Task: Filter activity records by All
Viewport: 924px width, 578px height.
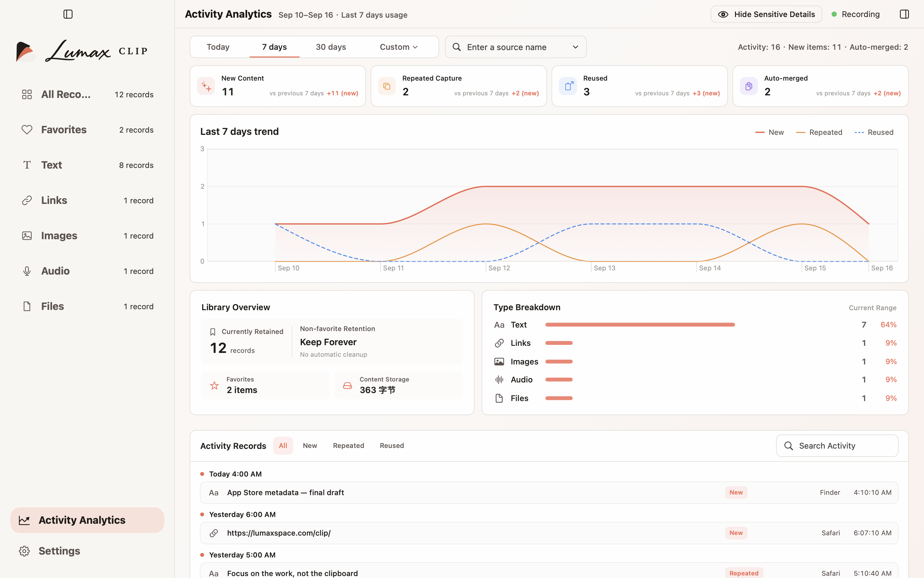Action: [283, 446]
